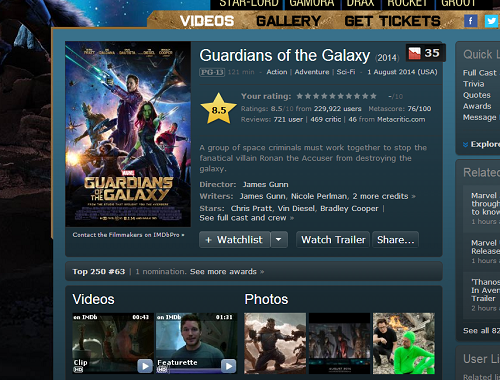Switch to the VIDEOS tab
Viewport: 500px width, 380px height.
207,21
